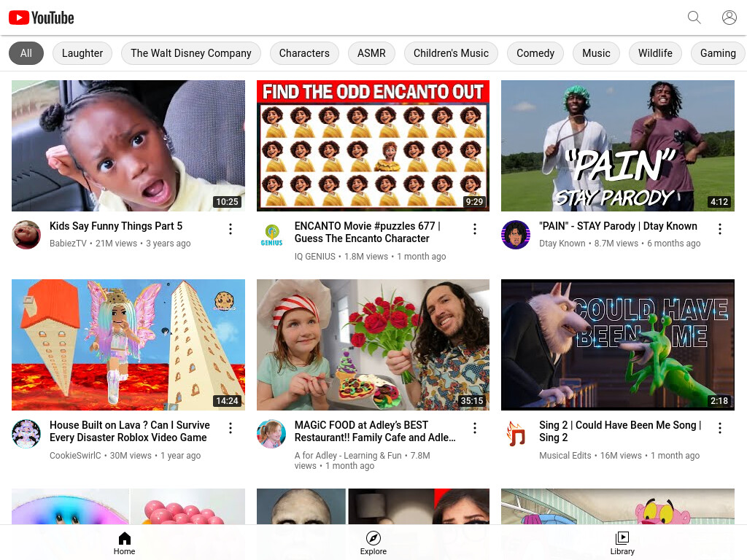
Task: Play the Adley restaurant roses thumbnail
Action: coord(373,345)
